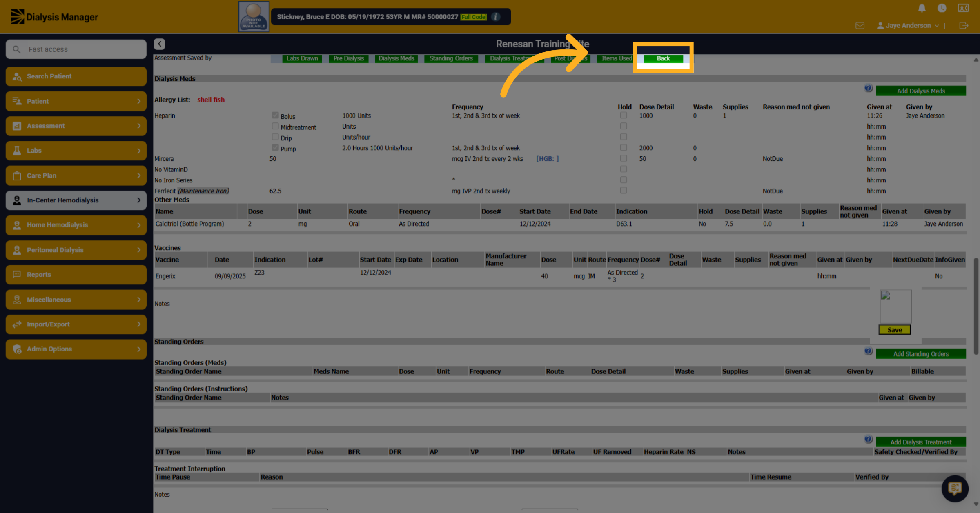This screenshot has height=513, width=980.
Task: Check the Hold box for Ferrlecit
Action: tap(623, 190)
